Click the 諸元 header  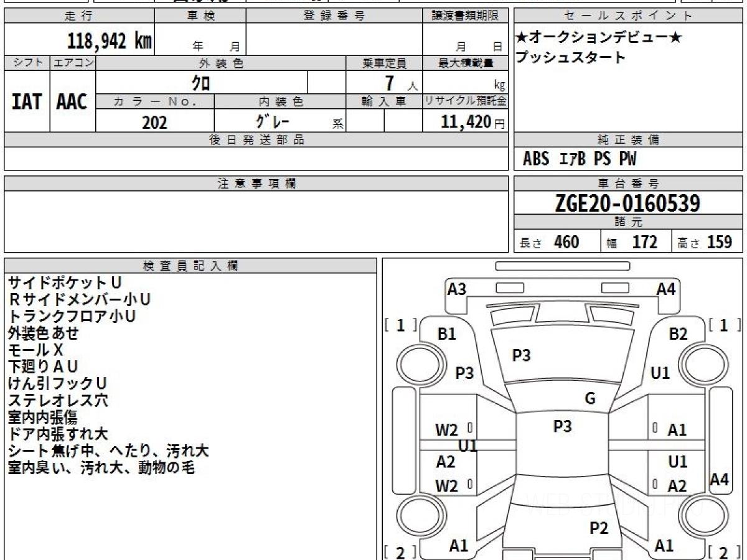coord(629,222)
